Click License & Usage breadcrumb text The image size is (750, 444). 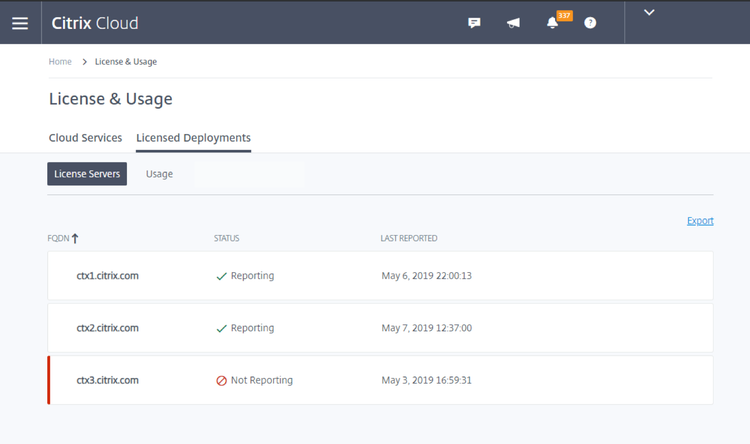[x=126, y=62]
